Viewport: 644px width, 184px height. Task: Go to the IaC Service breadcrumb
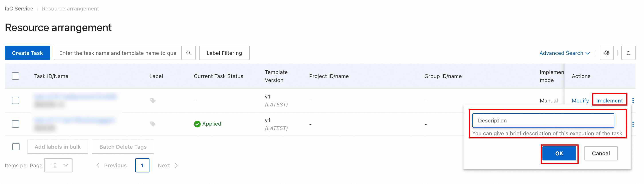pos(19,8)
